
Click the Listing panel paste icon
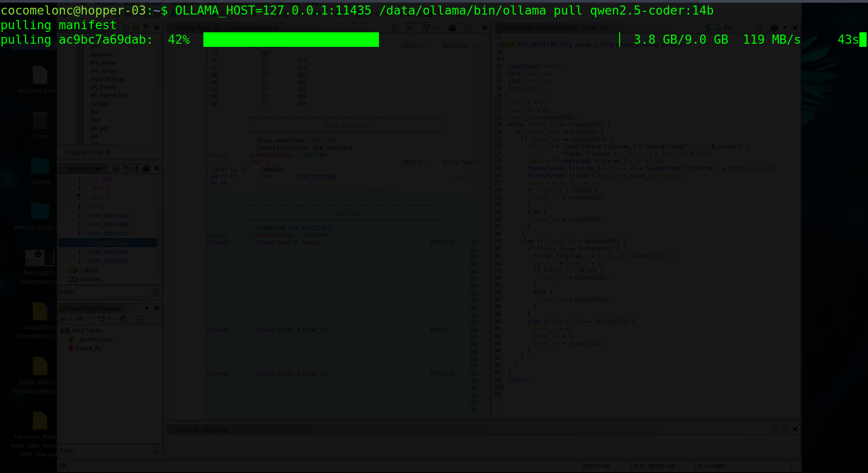pyautogui.click(x=396, y=28)
